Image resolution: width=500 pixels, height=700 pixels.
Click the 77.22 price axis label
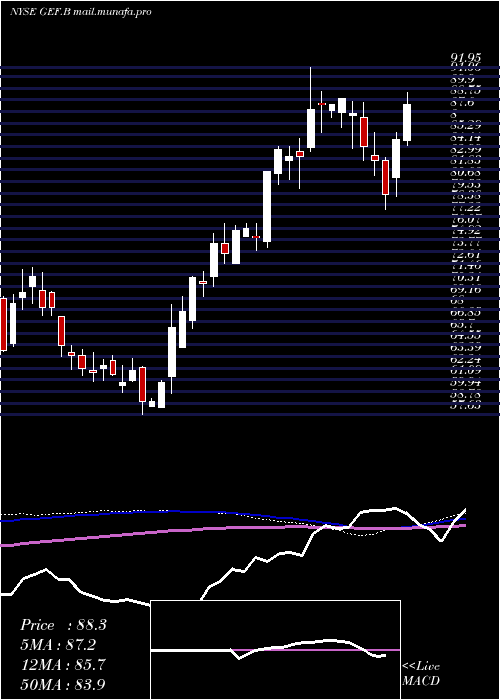click(466, 208)
